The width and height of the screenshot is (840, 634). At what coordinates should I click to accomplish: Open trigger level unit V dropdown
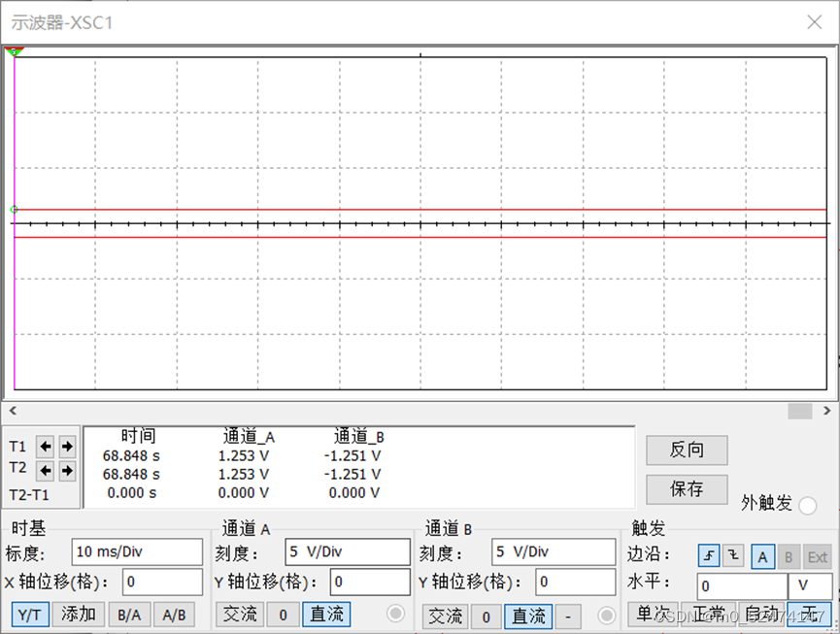click(x=810, y=586)
